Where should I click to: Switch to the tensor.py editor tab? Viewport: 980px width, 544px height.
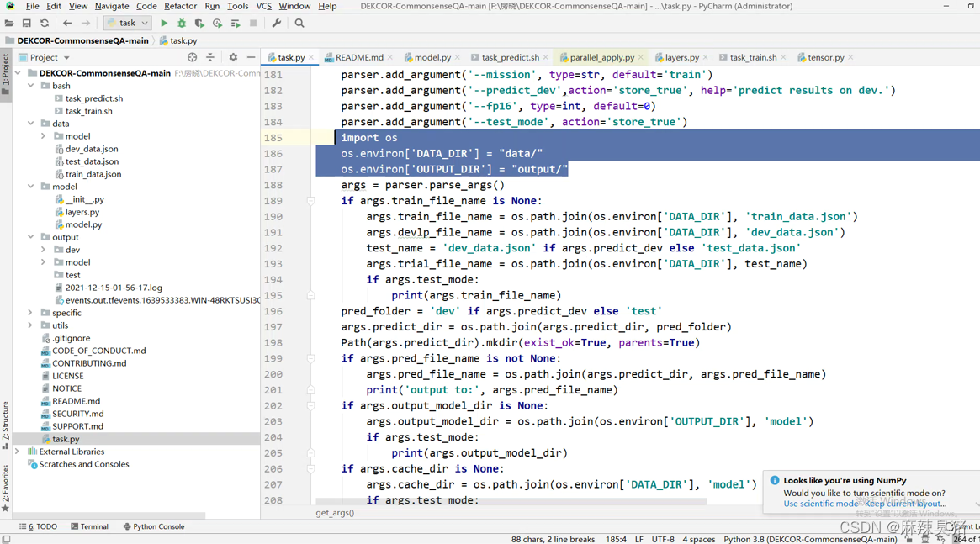tap(825, 57)
